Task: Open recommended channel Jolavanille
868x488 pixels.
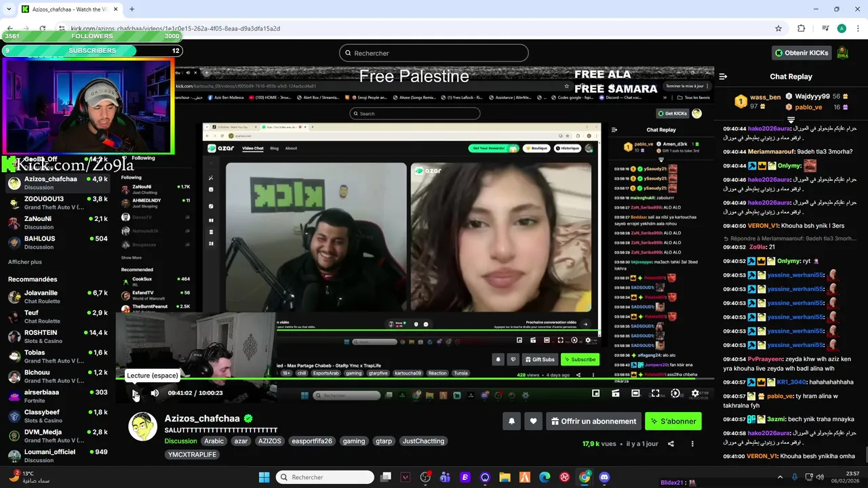Action: tap(58, 297)
